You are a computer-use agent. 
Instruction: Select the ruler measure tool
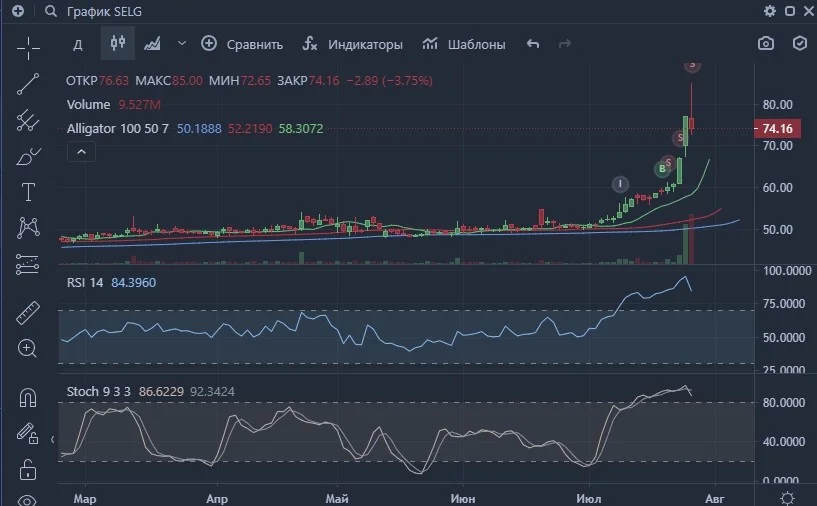28,313
